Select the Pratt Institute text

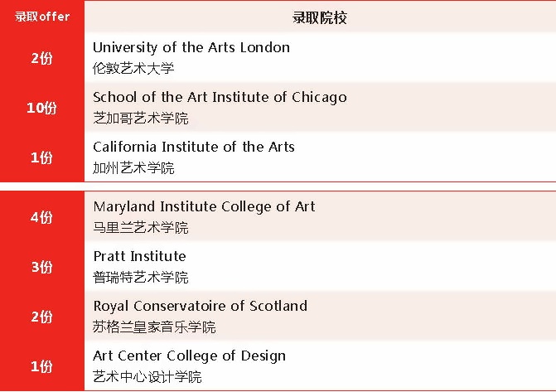point(139,256)
